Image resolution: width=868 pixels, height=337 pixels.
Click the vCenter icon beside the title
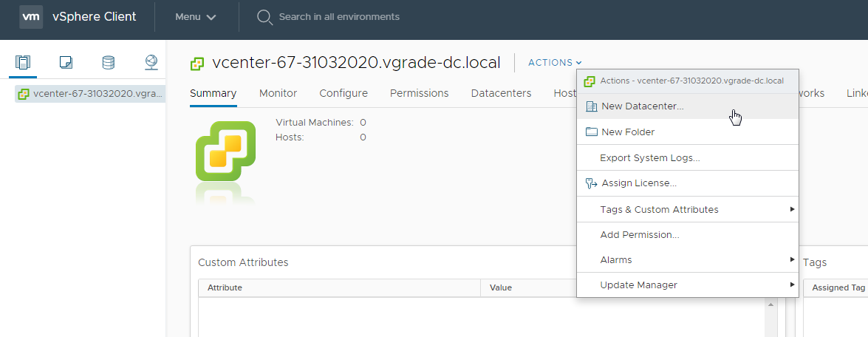[197, 64]
